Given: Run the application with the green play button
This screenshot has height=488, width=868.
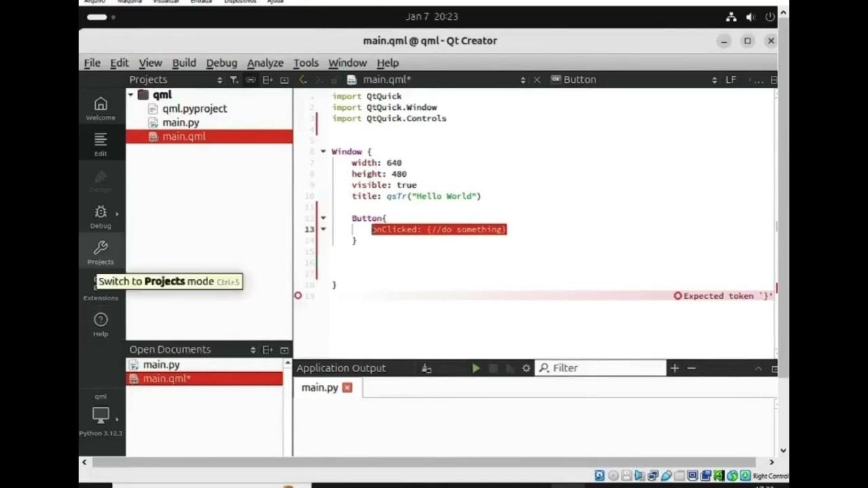Looking at the screenshot, I should [476, 368].
